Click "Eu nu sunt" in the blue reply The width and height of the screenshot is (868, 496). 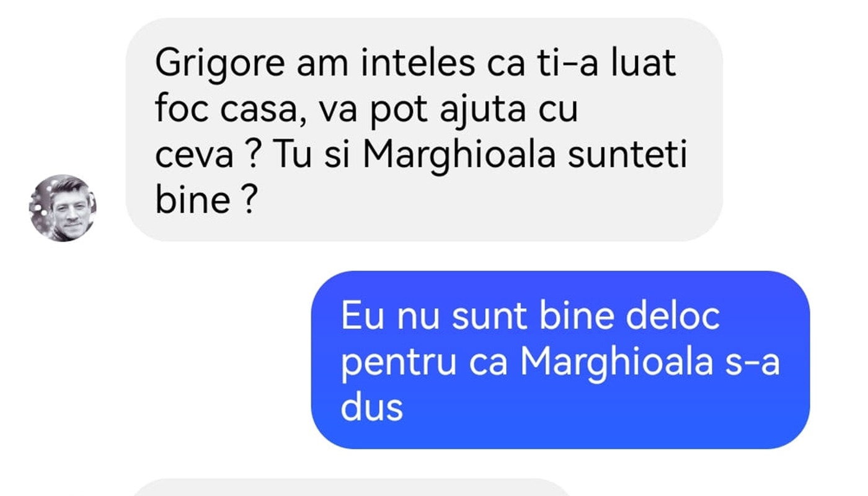(434, 316)
